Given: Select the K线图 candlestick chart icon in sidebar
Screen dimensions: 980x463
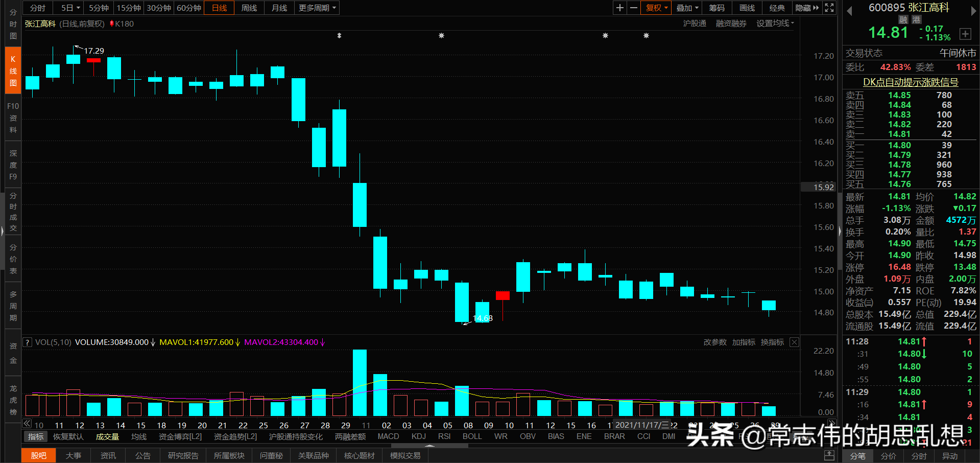Looking at the screenshot, I should pyautogui.click(x=12, y=70).
